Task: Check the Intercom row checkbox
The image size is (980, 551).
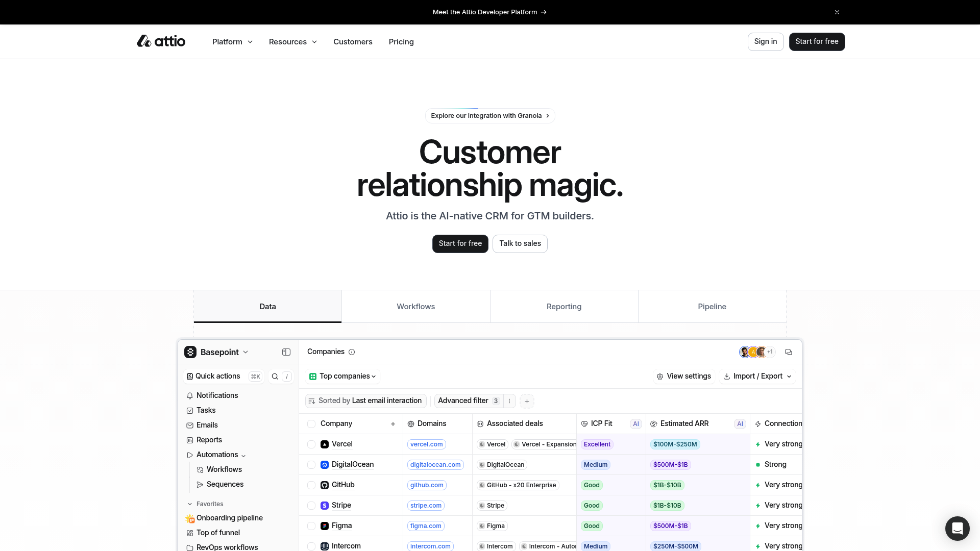Action: (x=311, y=546)
